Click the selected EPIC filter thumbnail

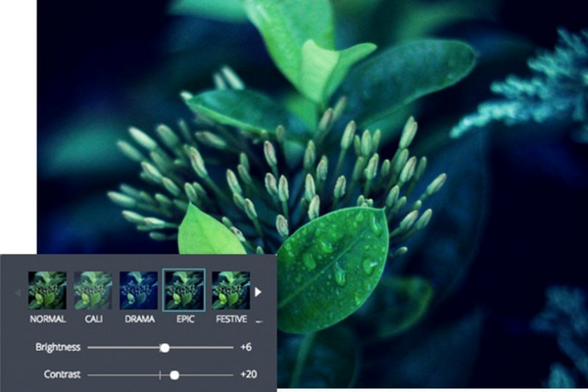[183, 291]
